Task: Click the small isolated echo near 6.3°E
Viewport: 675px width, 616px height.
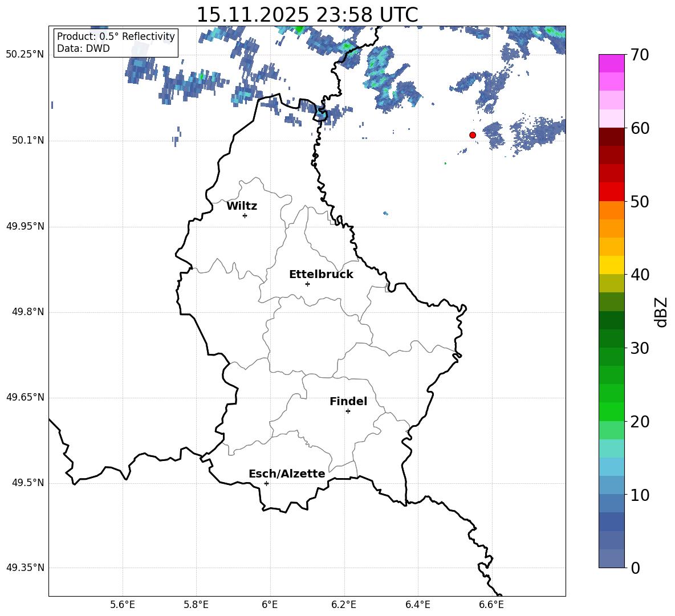Action: click(385, 213)
